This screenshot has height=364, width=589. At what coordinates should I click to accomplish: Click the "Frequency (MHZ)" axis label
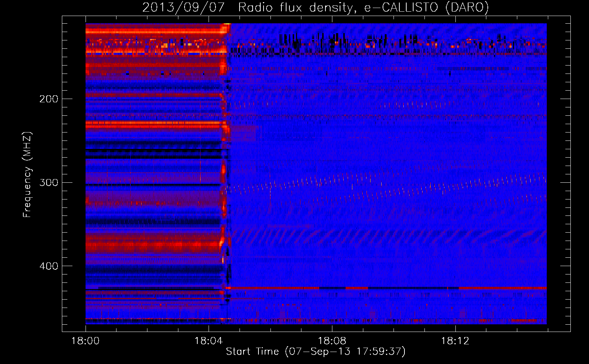27,175
